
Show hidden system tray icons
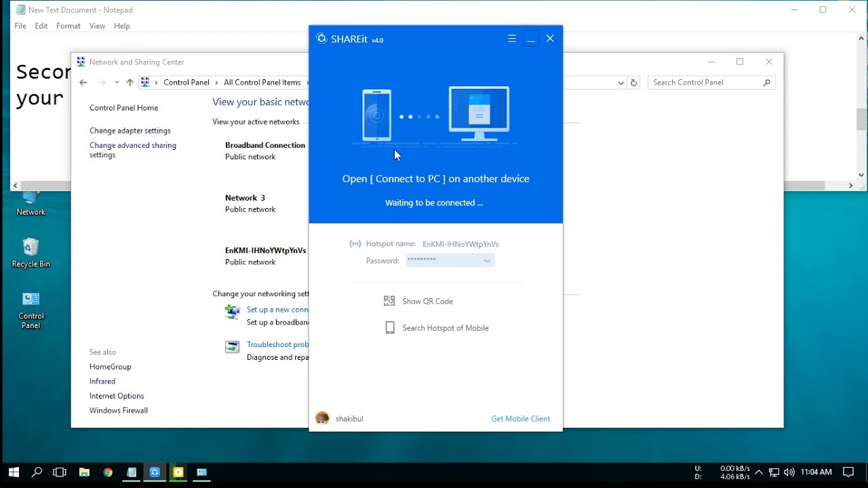click(759, 472)
